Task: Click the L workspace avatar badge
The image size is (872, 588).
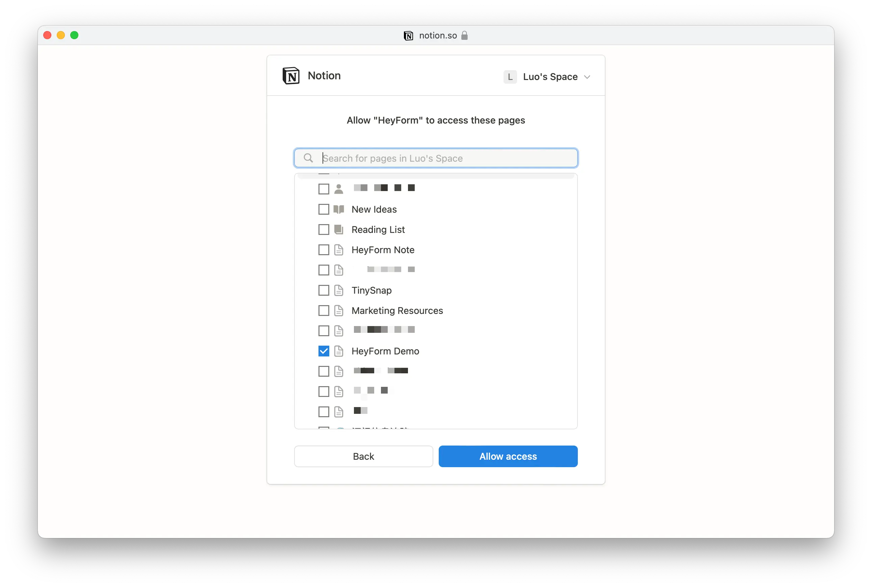Action: click(x=510, y=77)
